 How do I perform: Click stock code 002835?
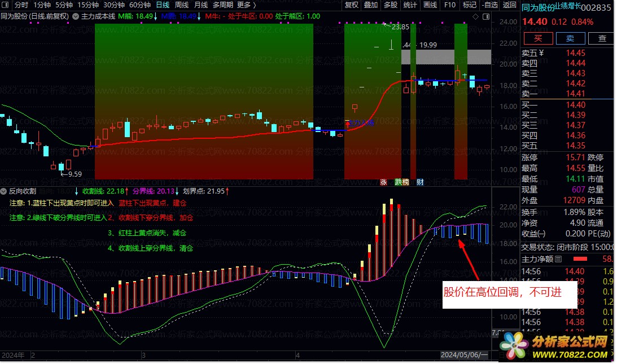tap(596, 8)
